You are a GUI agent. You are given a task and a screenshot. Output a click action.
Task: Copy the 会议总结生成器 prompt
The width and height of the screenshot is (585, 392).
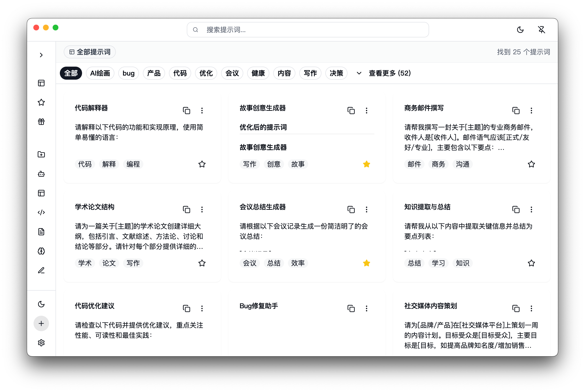[x=351, y=210]
